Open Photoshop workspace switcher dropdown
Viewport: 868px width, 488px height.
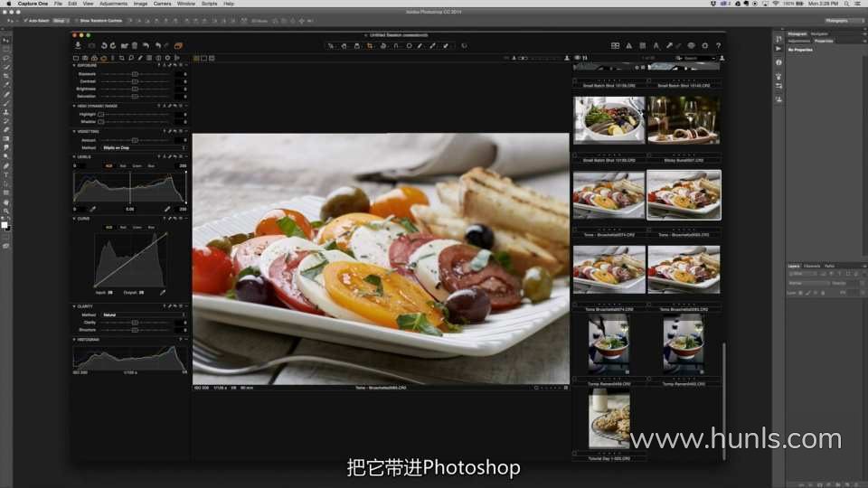click(x=844, y=21)
